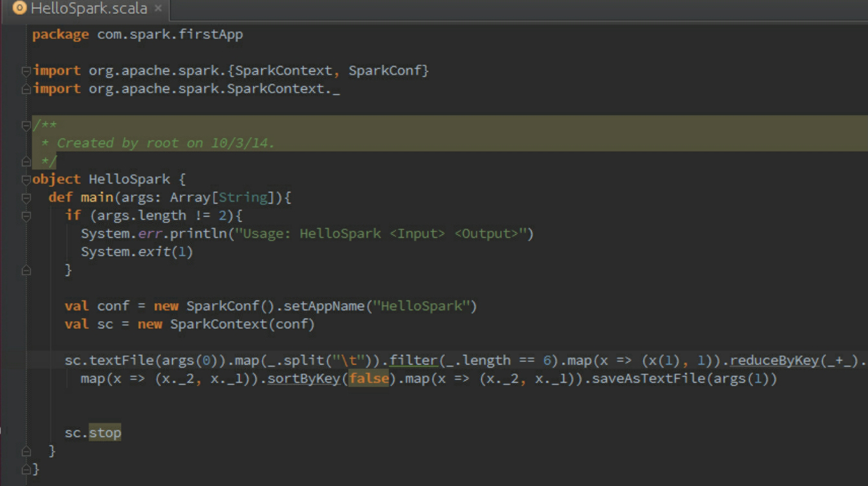Collapse the import block using first import fold marker

coord(26,70)
